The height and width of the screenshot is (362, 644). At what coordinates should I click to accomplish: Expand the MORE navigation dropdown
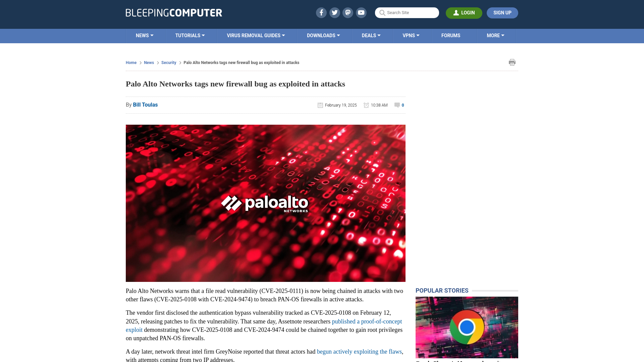[x=496, y=35]
